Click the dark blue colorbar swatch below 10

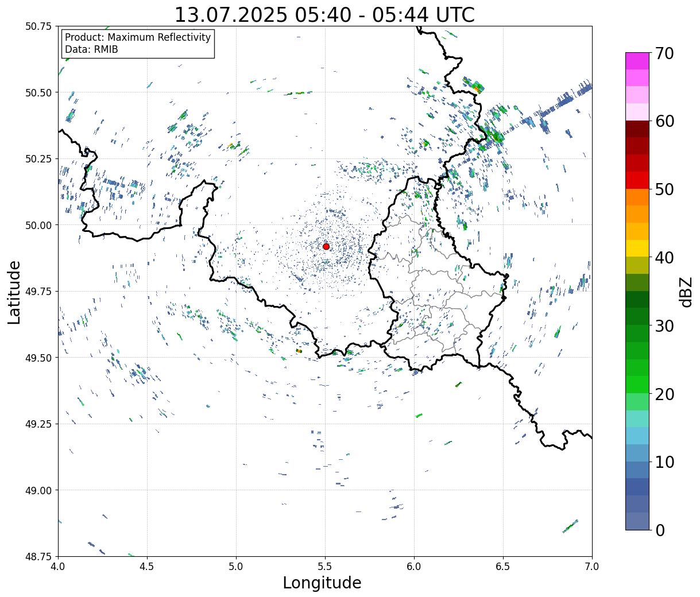coord(637,487)
